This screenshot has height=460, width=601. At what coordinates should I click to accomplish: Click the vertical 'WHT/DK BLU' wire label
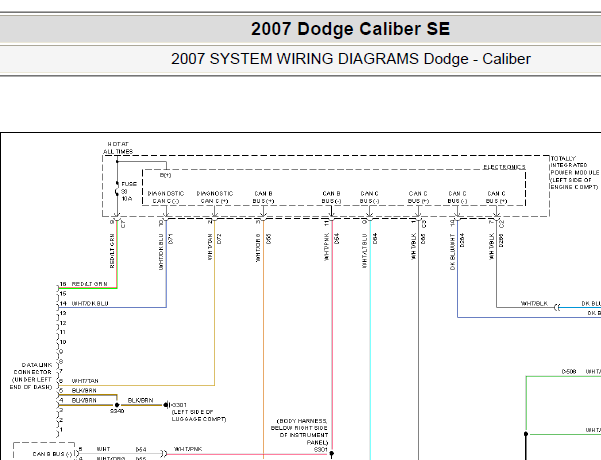(161, 251)
